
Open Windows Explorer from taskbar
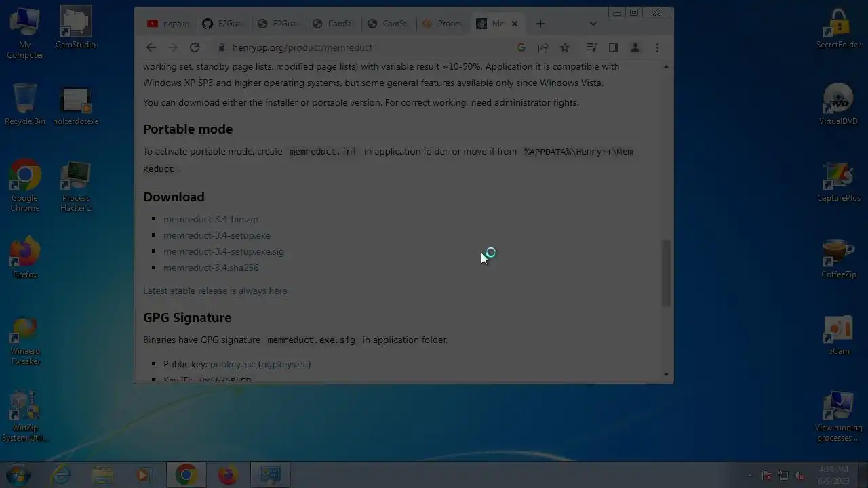[x=102, y=475]
